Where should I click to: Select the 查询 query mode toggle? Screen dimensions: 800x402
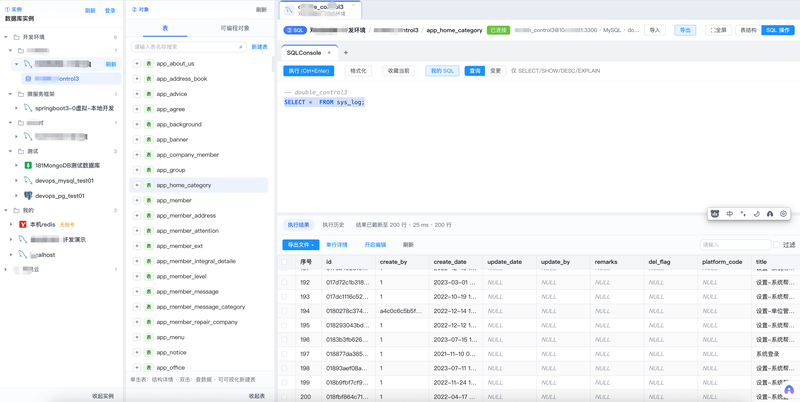[474, 71]
